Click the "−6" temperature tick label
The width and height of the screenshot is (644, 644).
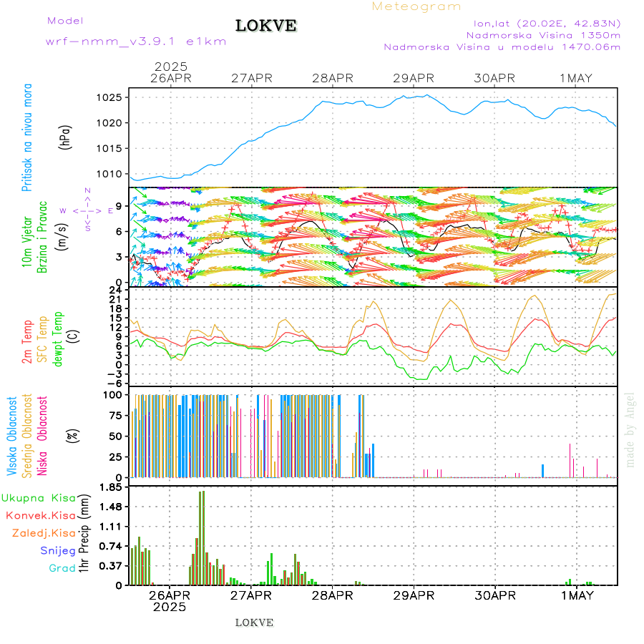click(x=114, y=384)
